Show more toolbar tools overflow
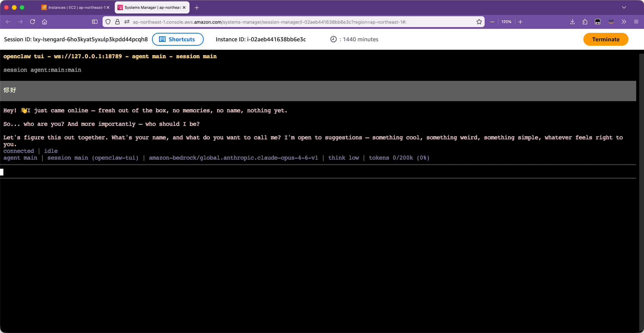Viewport: 644px width, 333px height. click(x=624, y=22)
